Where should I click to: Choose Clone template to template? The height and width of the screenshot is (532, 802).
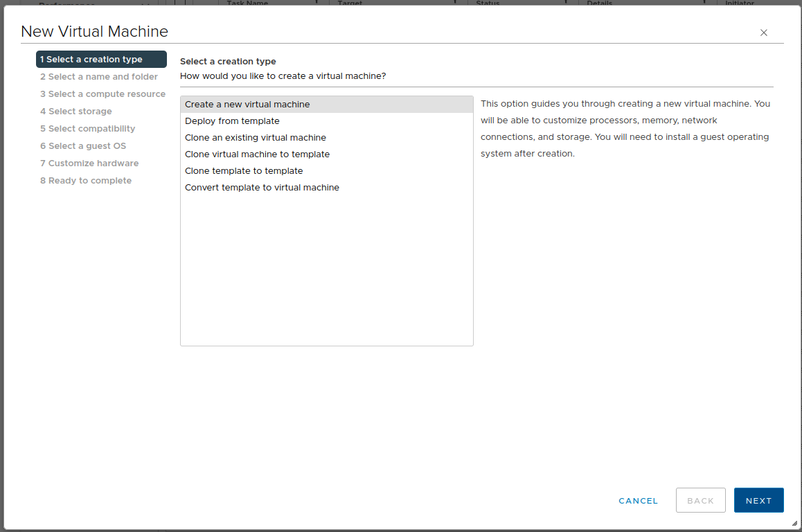244,171
